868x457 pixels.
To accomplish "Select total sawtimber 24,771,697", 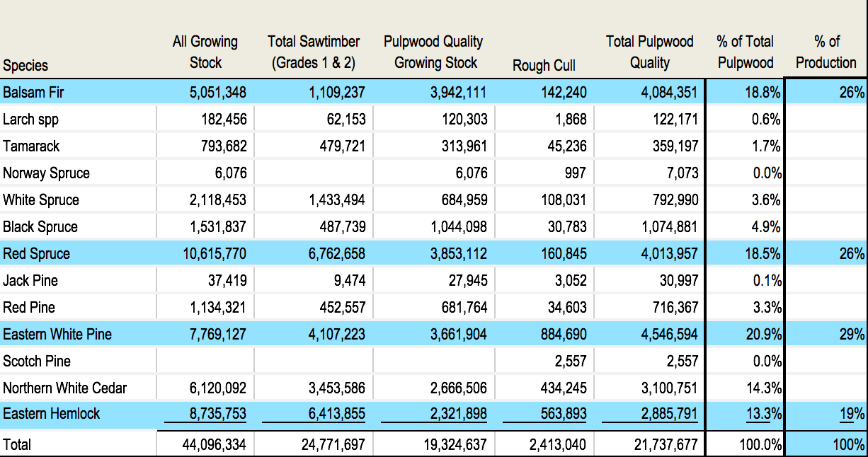I will (334, 445).
